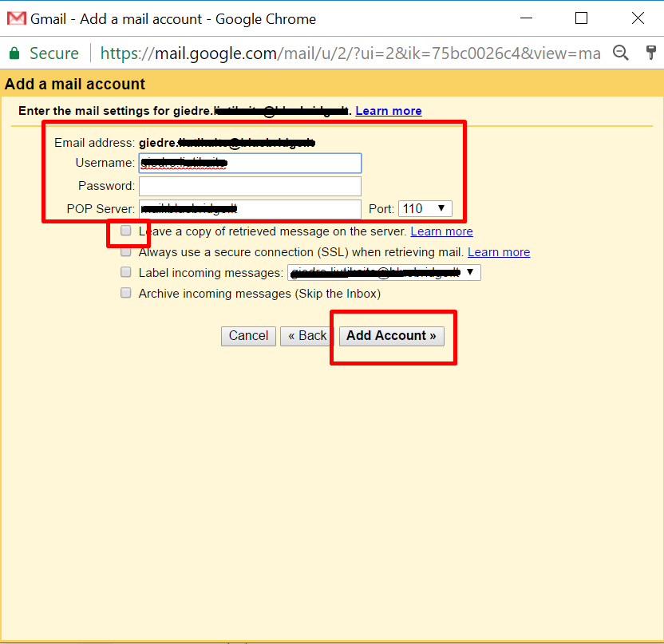Click the Add Account » button
The height and width of the screenshot is (644, 664).
coord(392,336)
